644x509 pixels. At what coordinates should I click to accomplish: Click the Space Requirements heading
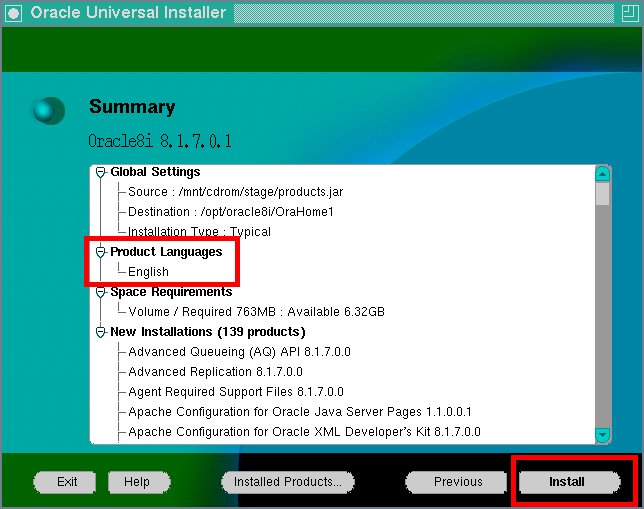171,292
